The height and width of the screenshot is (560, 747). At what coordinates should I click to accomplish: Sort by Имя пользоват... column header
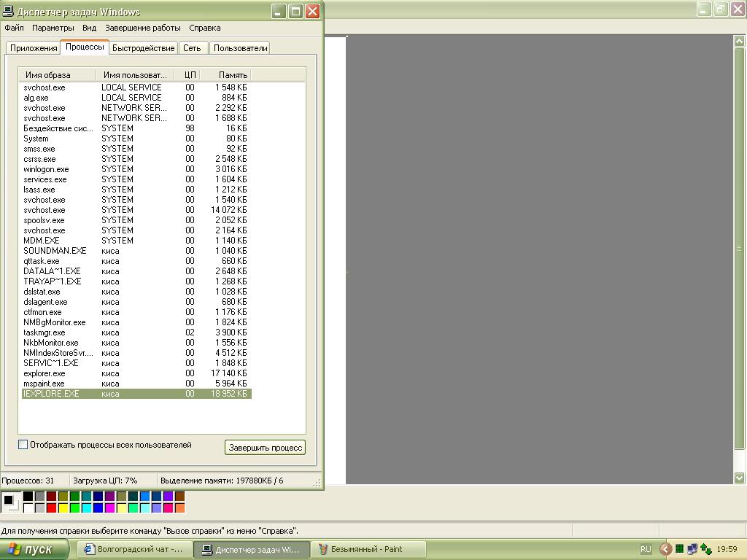pyautogui.click(x=135, y=75)
